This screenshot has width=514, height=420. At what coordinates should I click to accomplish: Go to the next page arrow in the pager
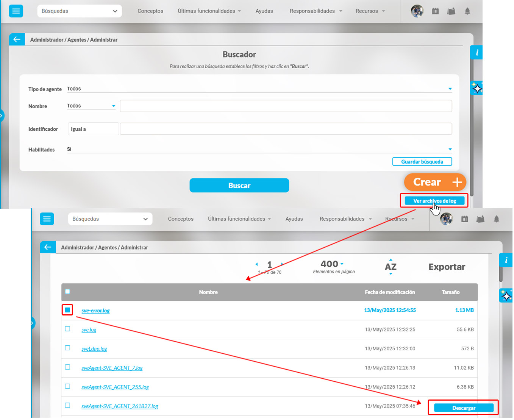pos(282,264)
